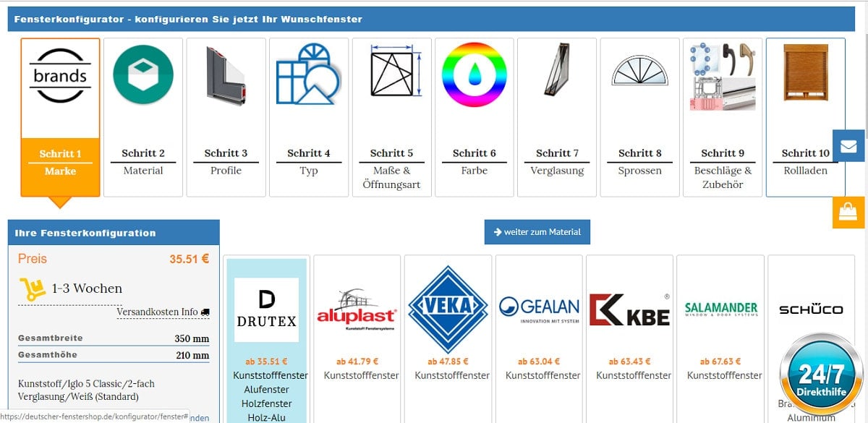Click Salamander price ab 67.63 €
The height and width of the screenshot is (423, 868).
click(x=720, y=362)
